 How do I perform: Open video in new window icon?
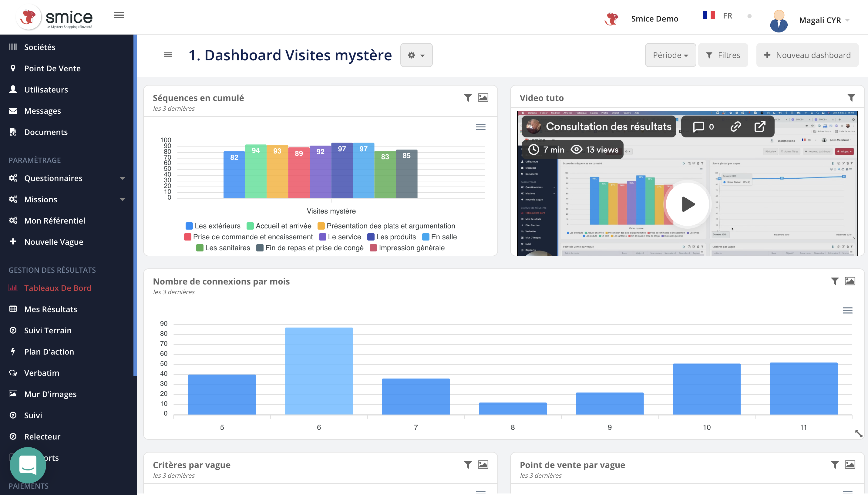[760, 127]
